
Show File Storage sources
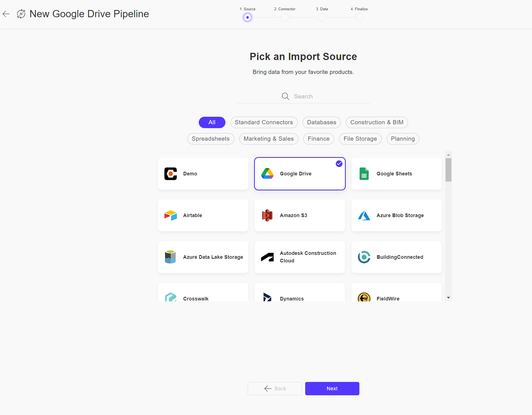pos(360,139)
